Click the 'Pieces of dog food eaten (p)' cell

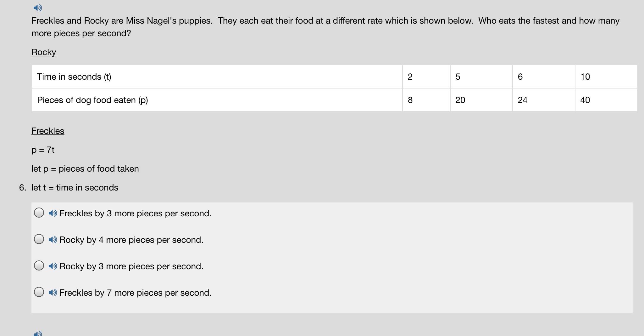tap(217, 100)
